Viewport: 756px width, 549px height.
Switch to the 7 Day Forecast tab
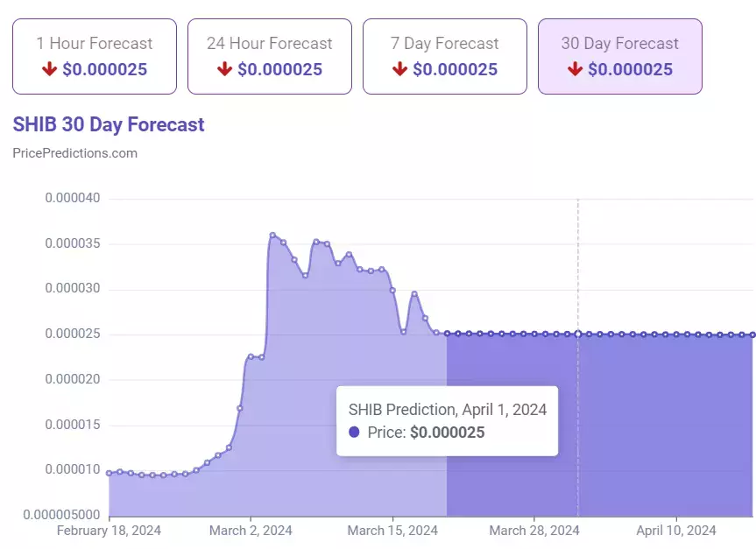tap(444, 56)
